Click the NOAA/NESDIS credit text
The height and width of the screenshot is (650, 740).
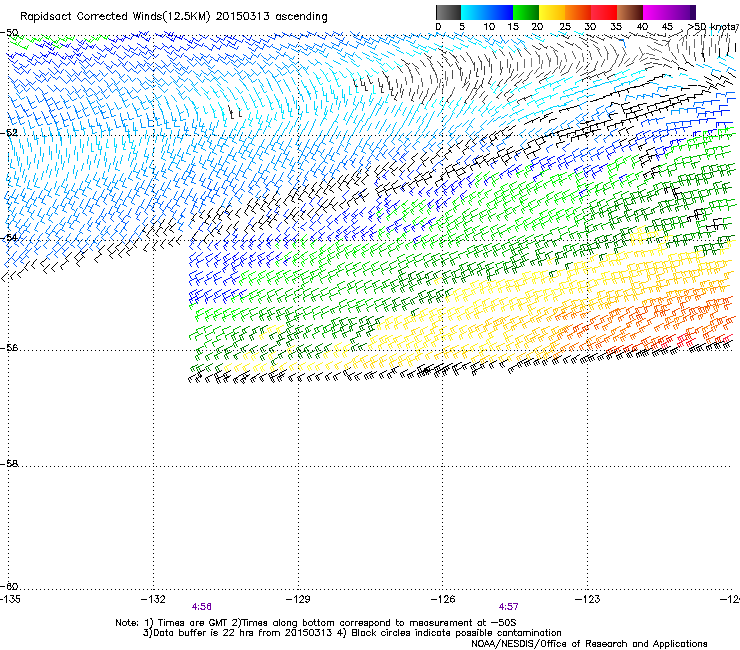pos(589,643)
